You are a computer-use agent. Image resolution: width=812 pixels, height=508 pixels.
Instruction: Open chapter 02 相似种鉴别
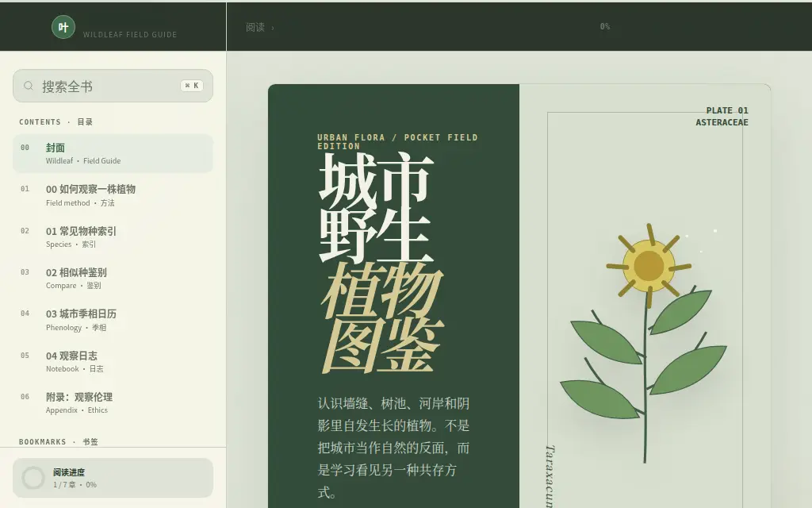(x=113, y=279)
